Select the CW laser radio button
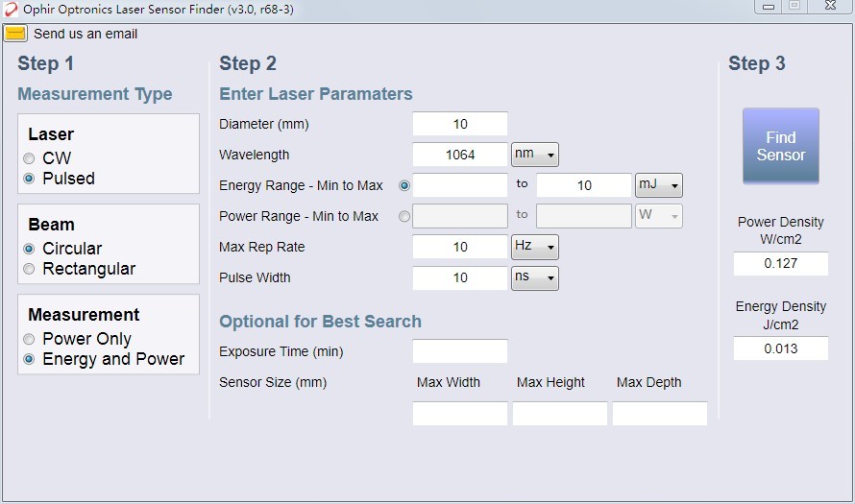This screenshot has height=504, width=855. pyautogui.click(x=29, y=158)
